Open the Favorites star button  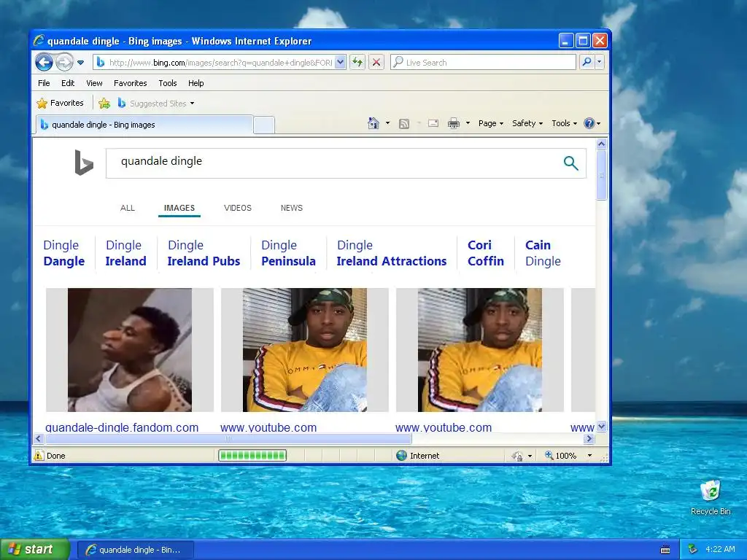[x=60, y=103]
